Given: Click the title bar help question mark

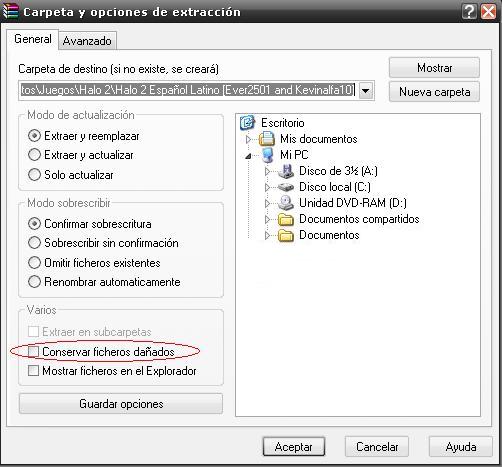Looking at the screenshot, I should coord(469,12).
